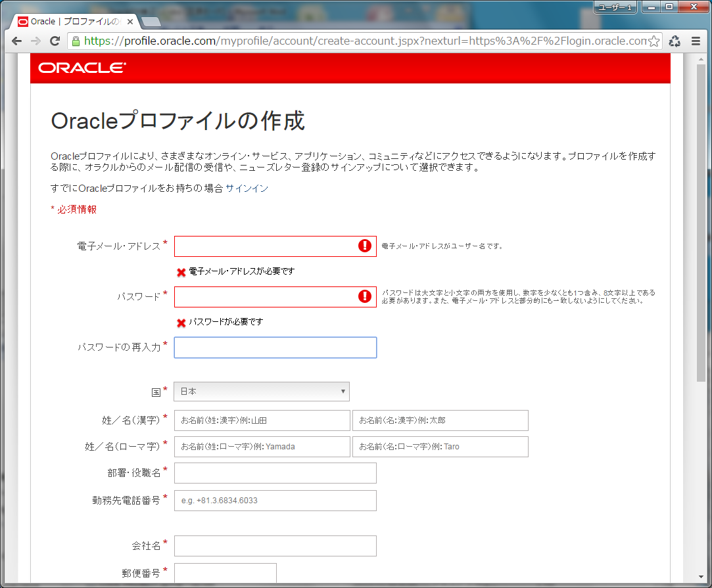Screen dimensions: 712x588
Task: Click the romaji given name field with Taro example
Action: coord(440,447)
